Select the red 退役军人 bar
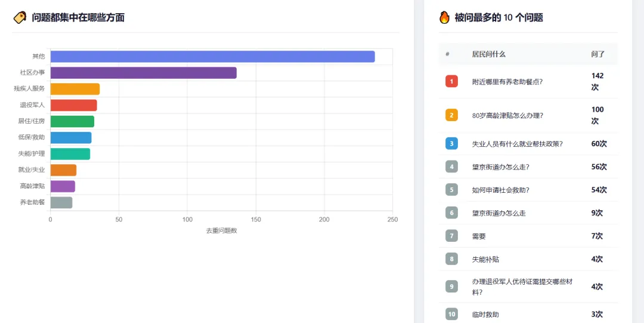This screenshot has height=323, width=644. (x=73, y=105)
